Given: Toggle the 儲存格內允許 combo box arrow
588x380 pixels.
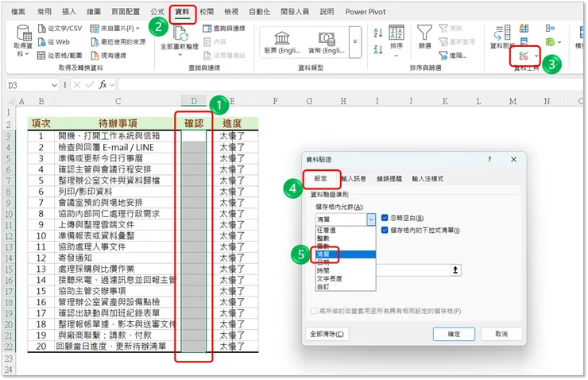Looking at the screenshot, I should tap(371, 219).
